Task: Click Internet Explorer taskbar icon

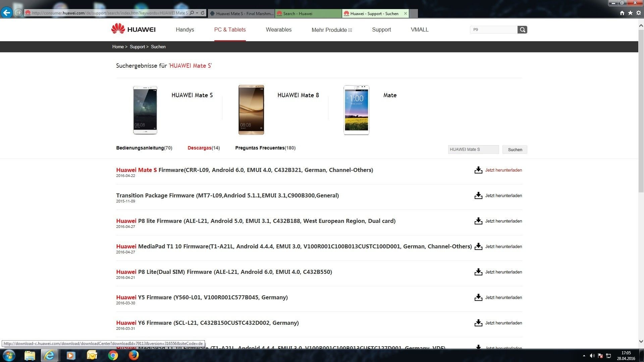Action: point(49,355)
